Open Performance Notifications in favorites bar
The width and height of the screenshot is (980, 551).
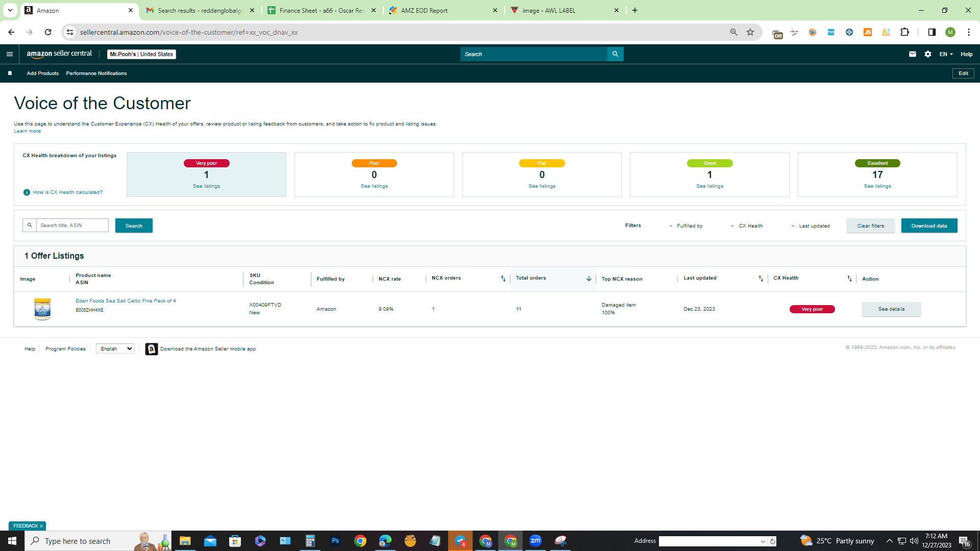pyautogui.click(x=96, y=73)
